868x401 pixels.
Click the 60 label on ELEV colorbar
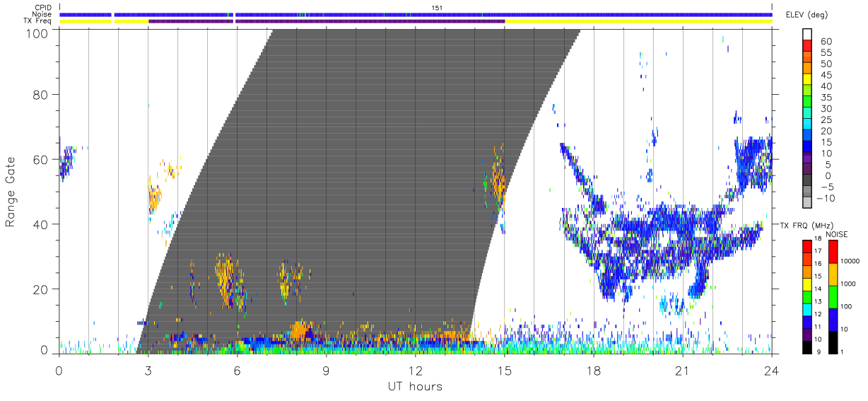click(x=826, y=41)
